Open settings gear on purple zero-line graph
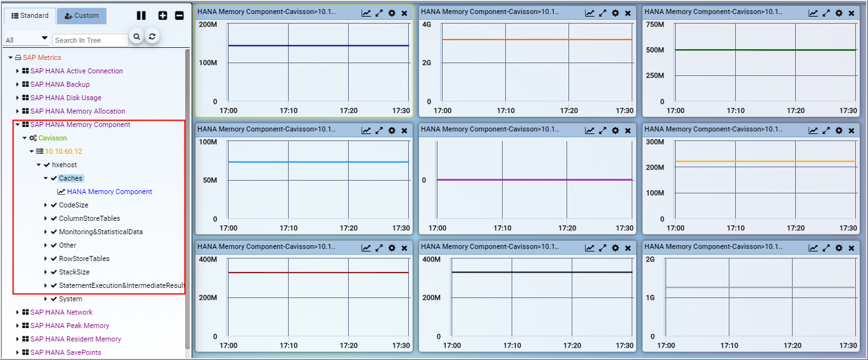 (615, 130)
